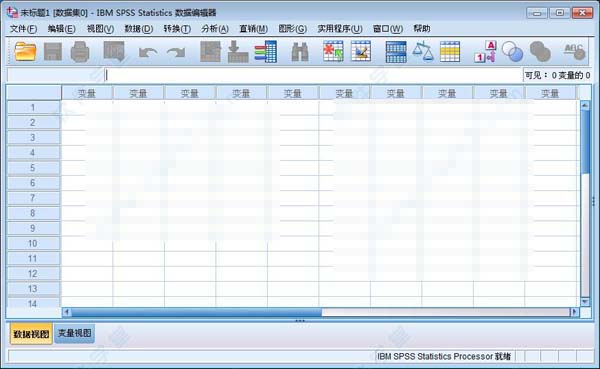Undo the last action

tap(148, 52)
